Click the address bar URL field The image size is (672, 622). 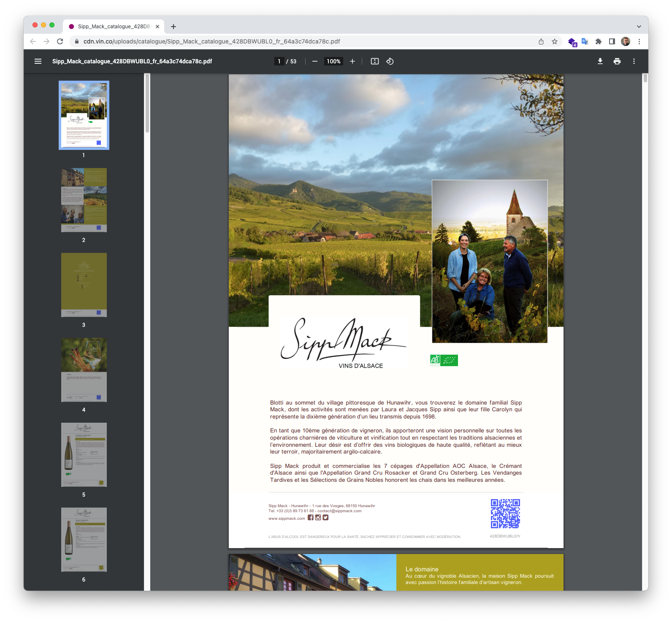[304, 41]
